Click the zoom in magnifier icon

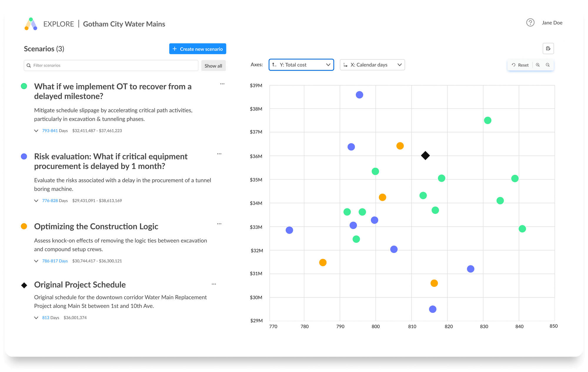coord(538,65)
